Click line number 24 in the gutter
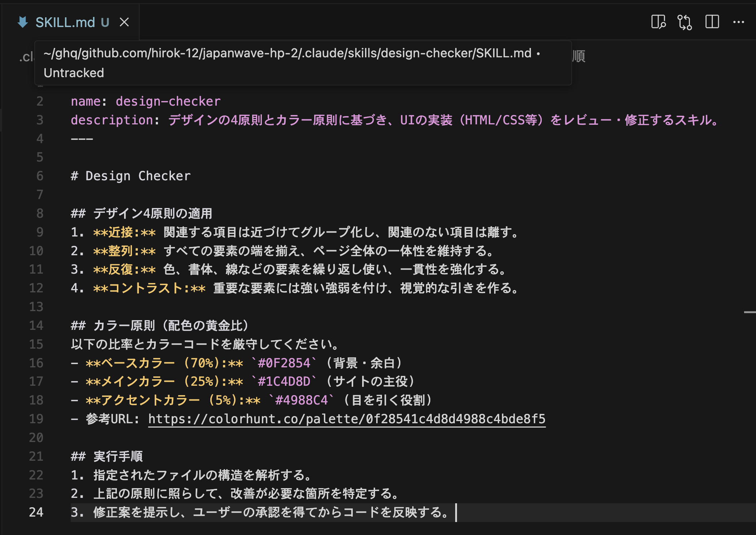Image resolution: width=756 pixels, height=535 pixels. pyautogui.click(x=36, y=512)
